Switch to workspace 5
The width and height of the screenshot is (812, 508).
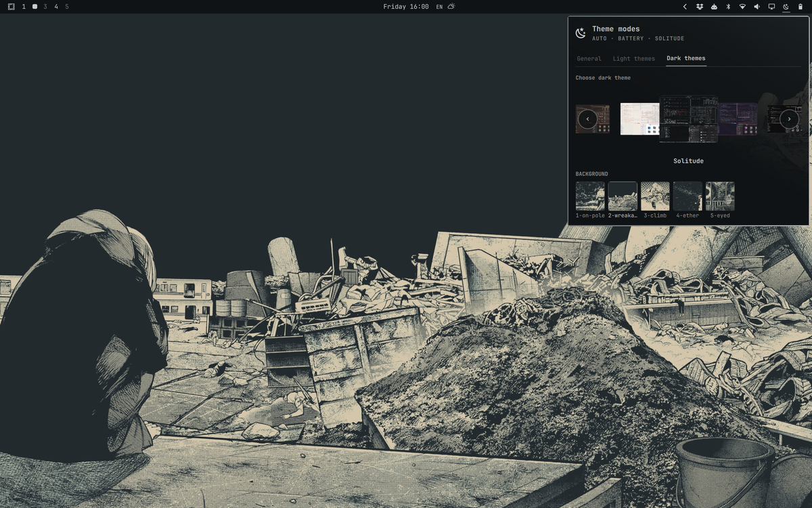tap(67, 7)
